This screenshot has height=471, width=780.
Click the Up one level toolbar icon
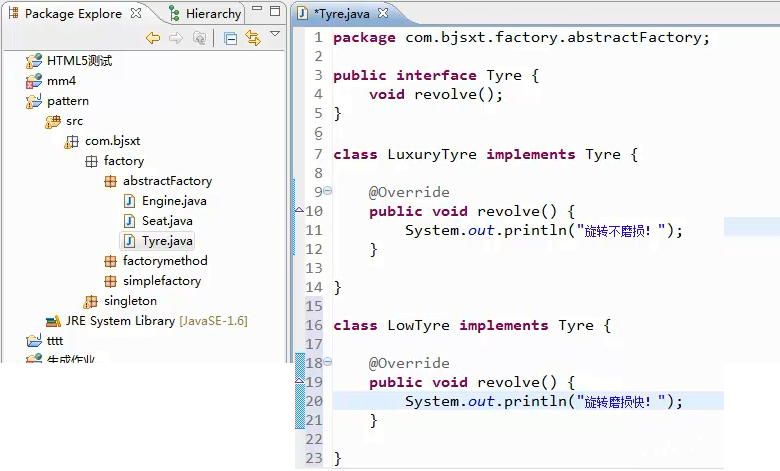pyautogui.click(x=199, y=38)
